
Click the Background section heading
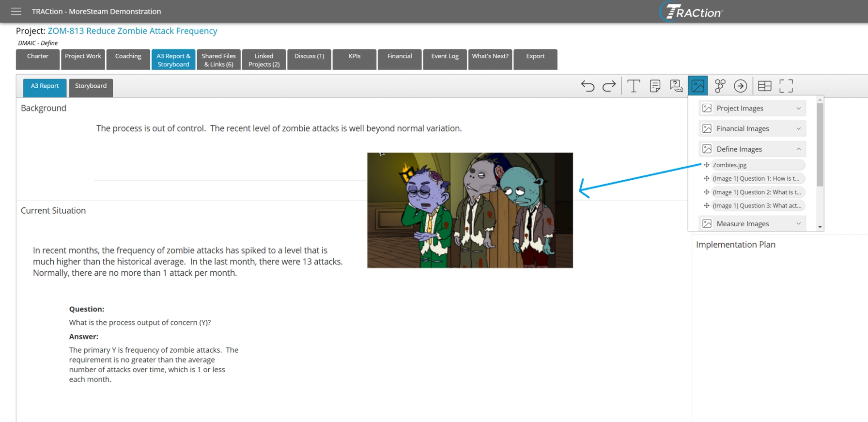click(x=44, y=108)
